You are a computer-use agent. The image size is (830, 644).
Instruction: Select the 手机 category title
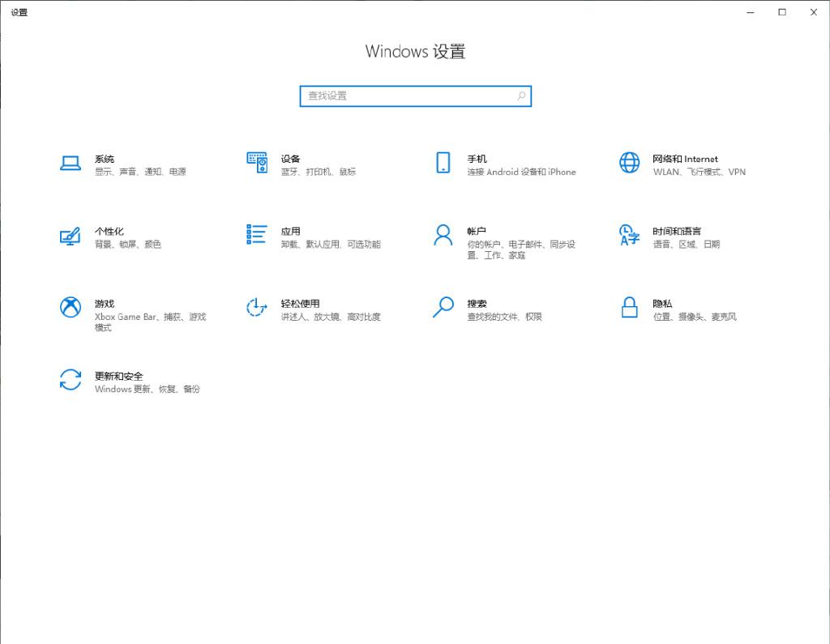pyautogui.click(x=477, y=159)
